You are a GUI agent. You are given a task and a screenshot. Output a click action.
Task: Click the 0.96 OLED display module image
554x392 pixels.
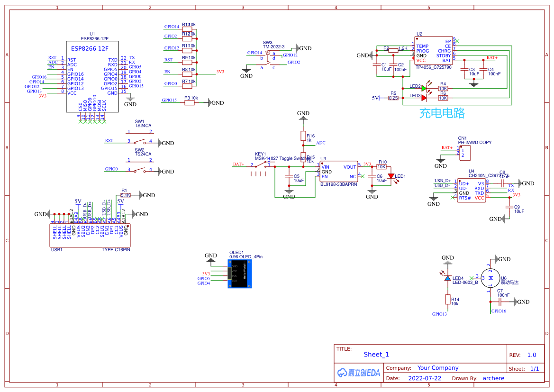[x=240, y=273]
